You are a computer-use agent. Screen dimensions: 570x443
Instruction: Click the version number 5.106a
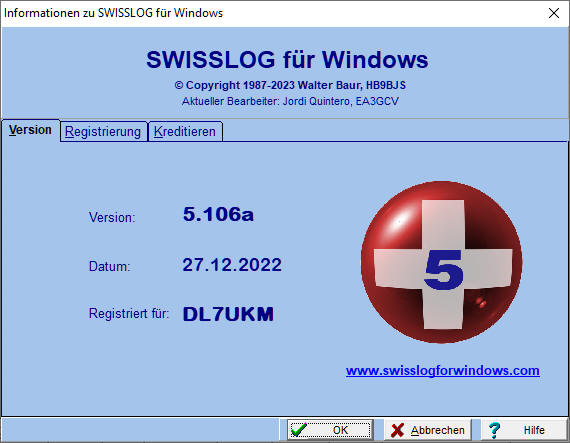(218, 214)
